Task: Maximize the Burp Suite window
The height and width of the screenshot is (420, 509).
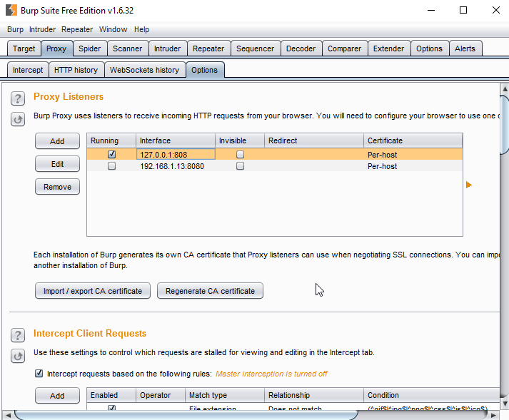Action: click(x=463, y=10)
